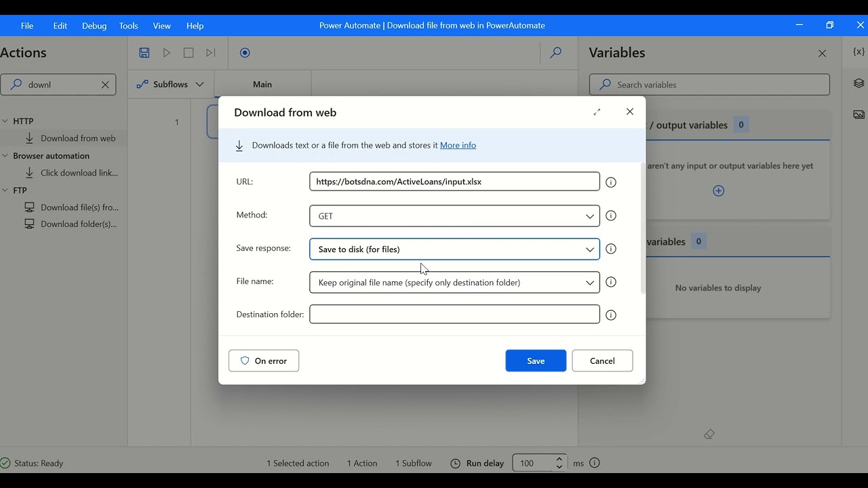Show info for Save response field
The image size is (868, 488).
pyautogui.click(x=611, y=249)
